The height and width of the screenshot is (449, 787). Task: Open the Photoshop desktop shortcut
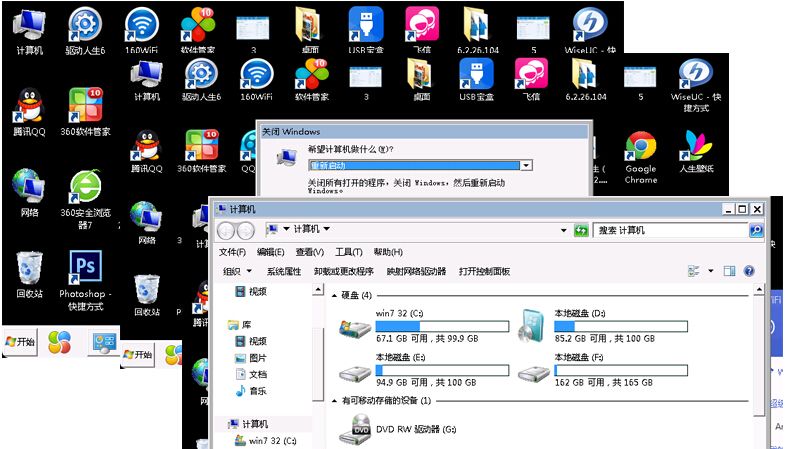pyautogui.click(x=84, y=268)
